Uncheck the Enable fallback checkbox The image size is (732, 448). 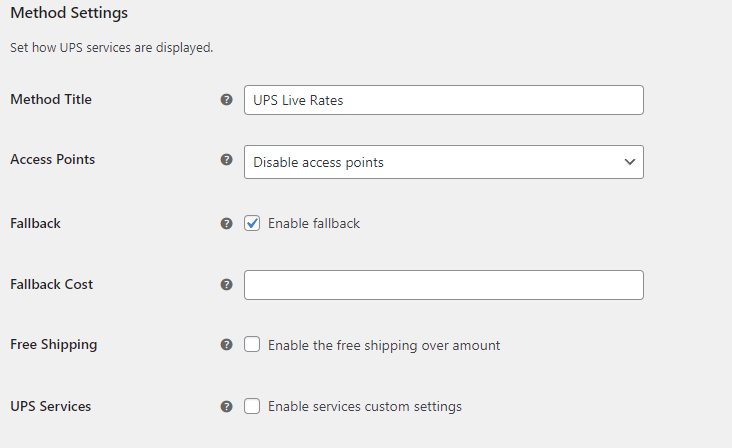click(x=252, y=223)
